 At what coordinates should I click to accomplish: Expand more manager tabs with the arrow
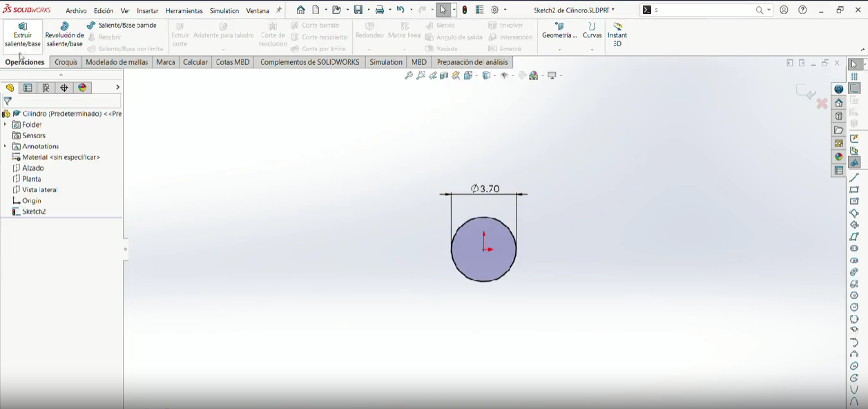[x=117, y=88]
